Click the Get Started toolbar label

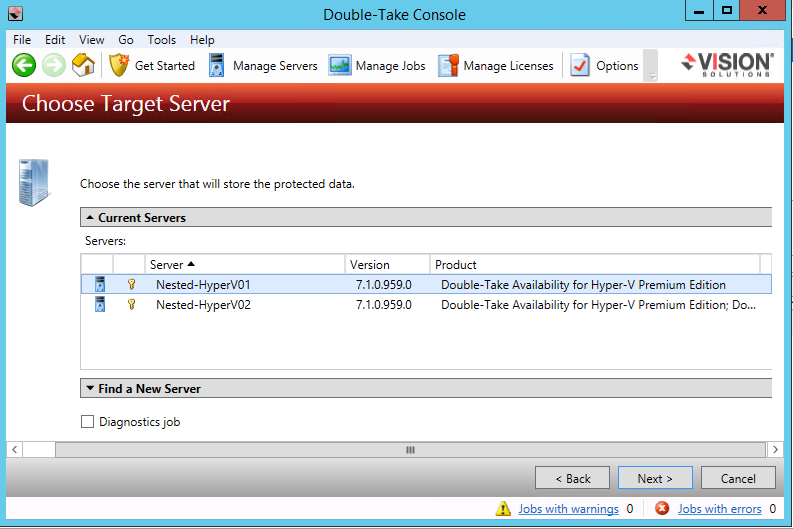click(x=165, y=66)
